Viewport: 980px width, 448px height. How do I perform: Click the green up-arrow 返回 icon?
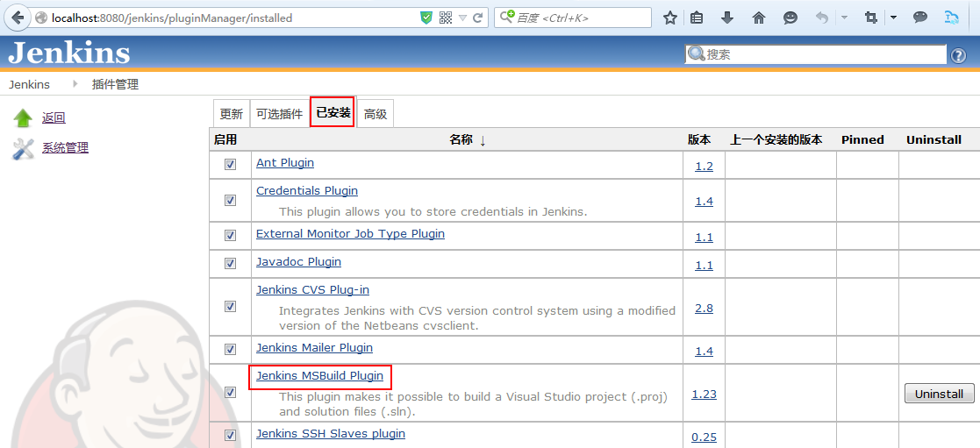click(23, 117)
